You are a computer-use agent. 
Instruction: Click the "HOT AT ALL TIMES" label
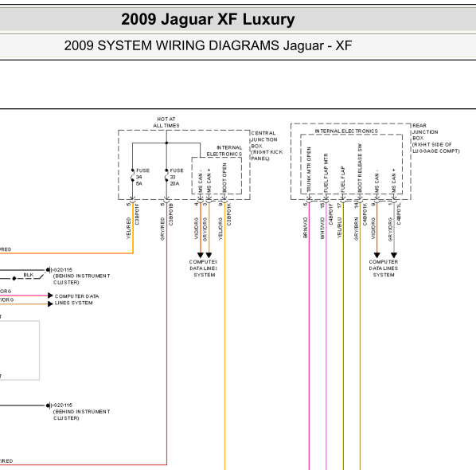tap(166, 122)
